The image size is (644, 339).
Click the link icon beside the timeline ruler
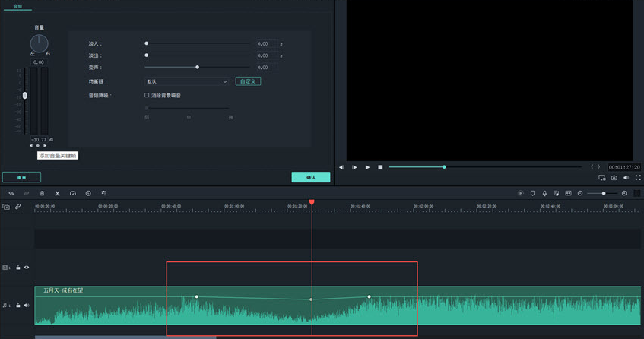tap(17, 206)
